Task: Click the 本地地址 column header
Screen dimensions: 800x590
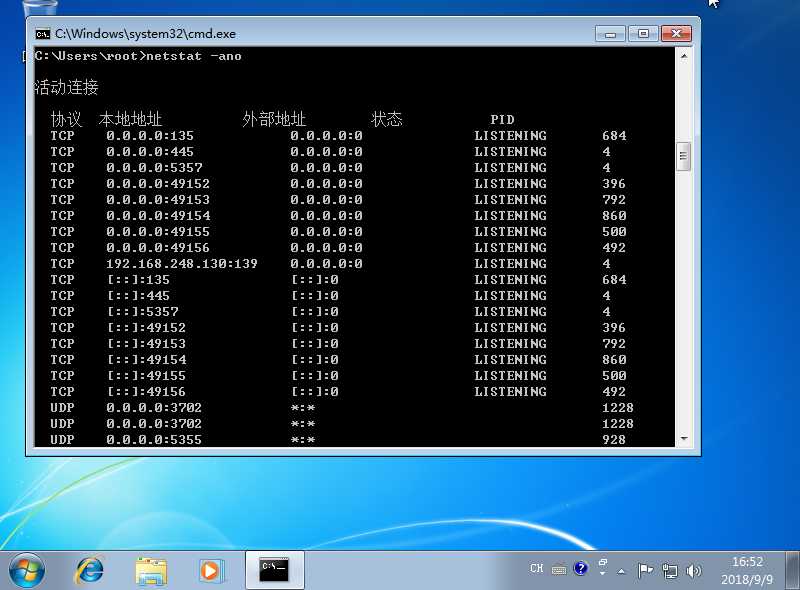Action: (x=130, y=119)
